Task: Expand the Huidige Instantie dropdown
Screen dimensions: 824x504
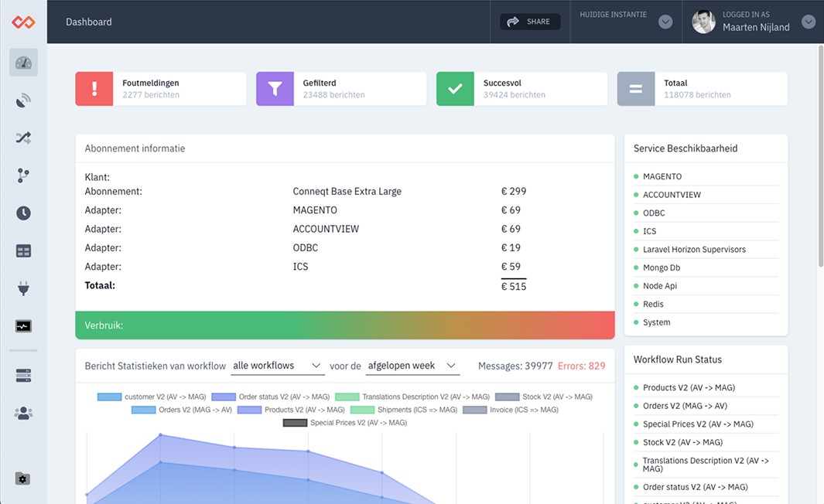Action: (665, 22)
